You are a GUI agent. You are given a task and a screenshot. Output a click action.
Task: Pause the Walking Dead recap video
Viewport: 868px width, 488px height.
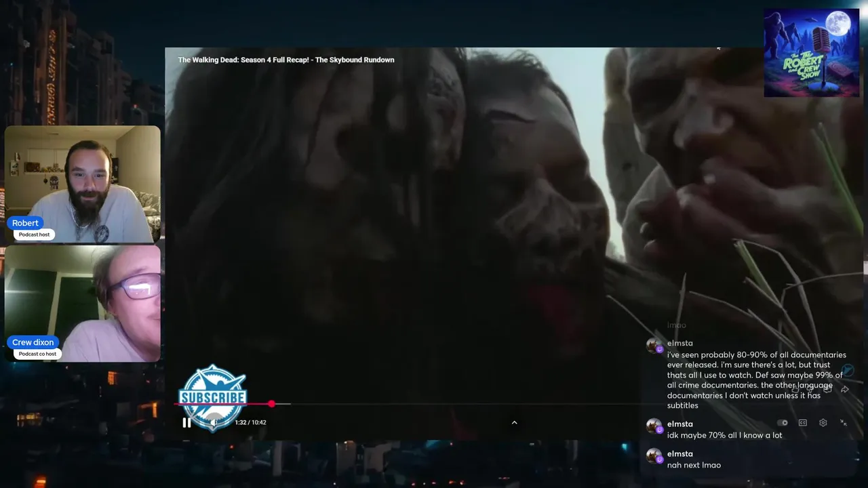point(186,422)
